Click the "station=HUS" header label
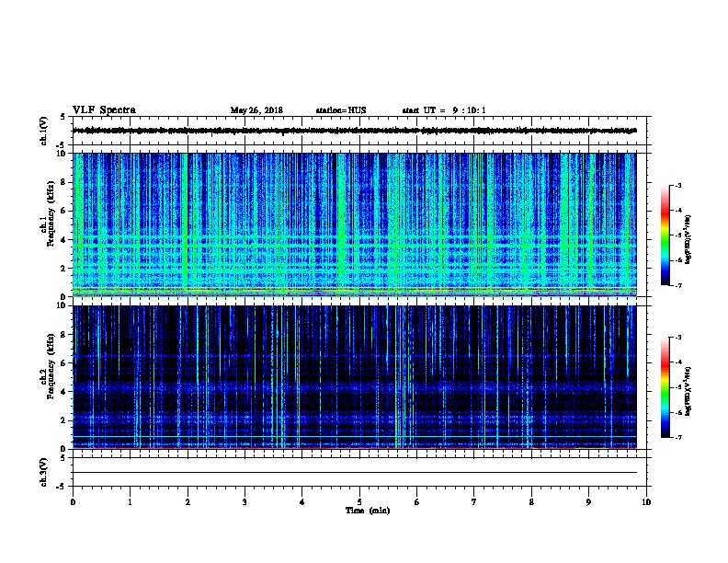Screen dimensions: 728x563 341,110
